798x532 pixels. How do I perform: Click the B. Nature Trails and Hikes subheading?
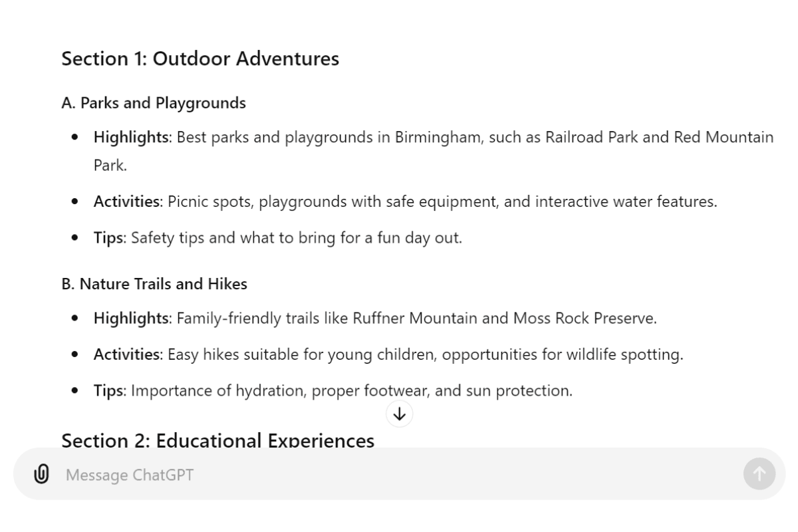[154, 284]
